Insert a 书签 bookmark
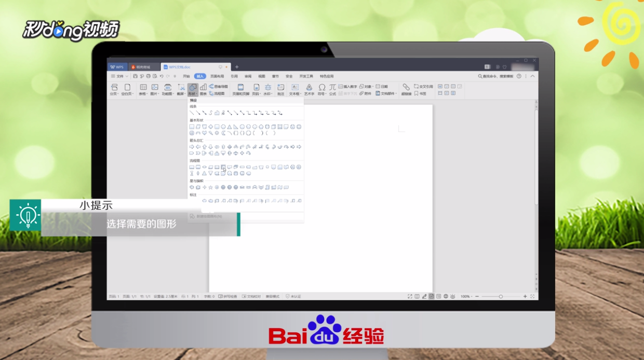The image size is (644, 360). point(420,93)
